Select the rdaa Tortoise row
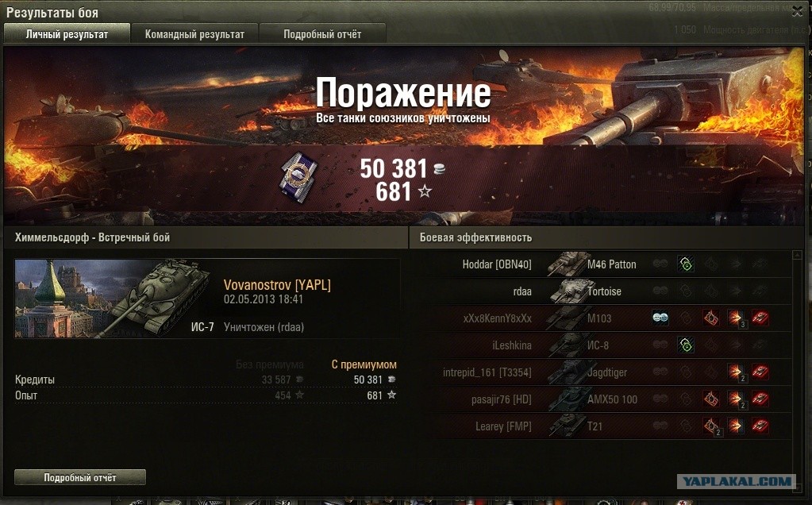The image size is (812, 505). pyautogui.click(x=613, y=291)
